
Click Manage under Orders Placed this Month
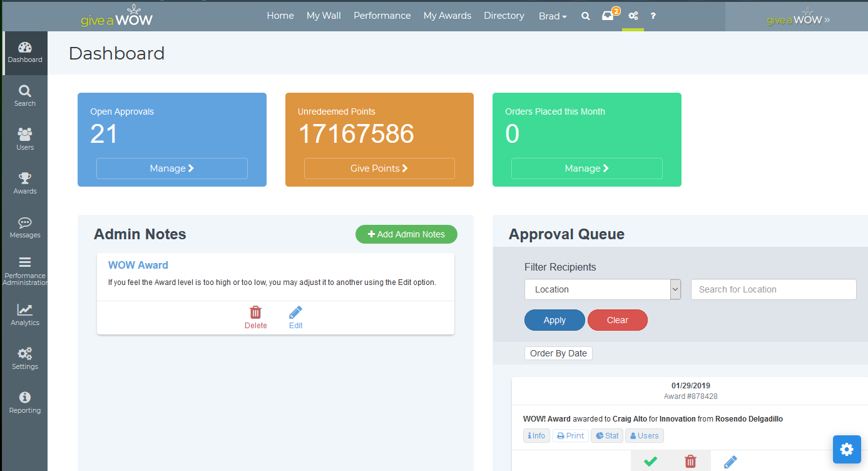[587, 168]
